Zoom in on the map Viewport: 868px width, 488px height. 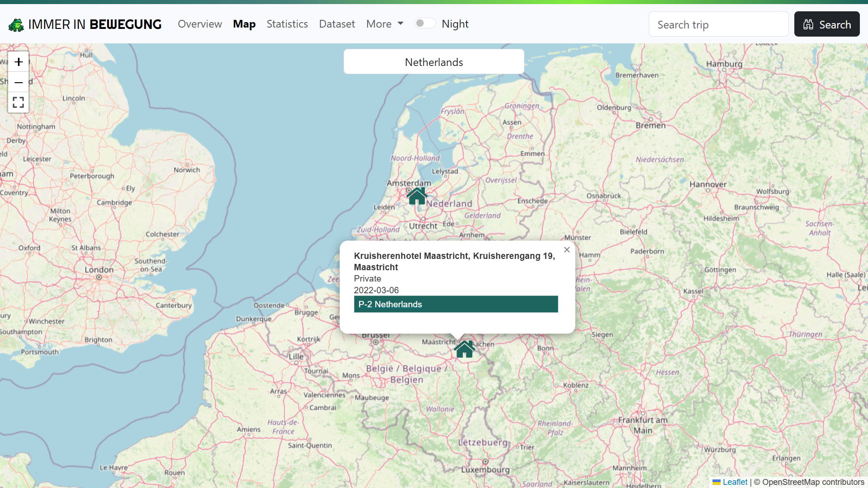pos(19,62)
